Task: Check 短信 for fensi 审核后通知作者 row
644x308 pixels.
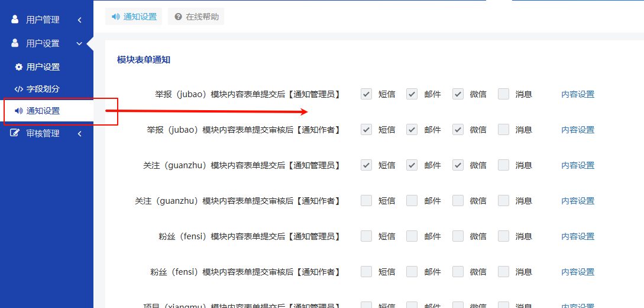Action: point(367,272)
